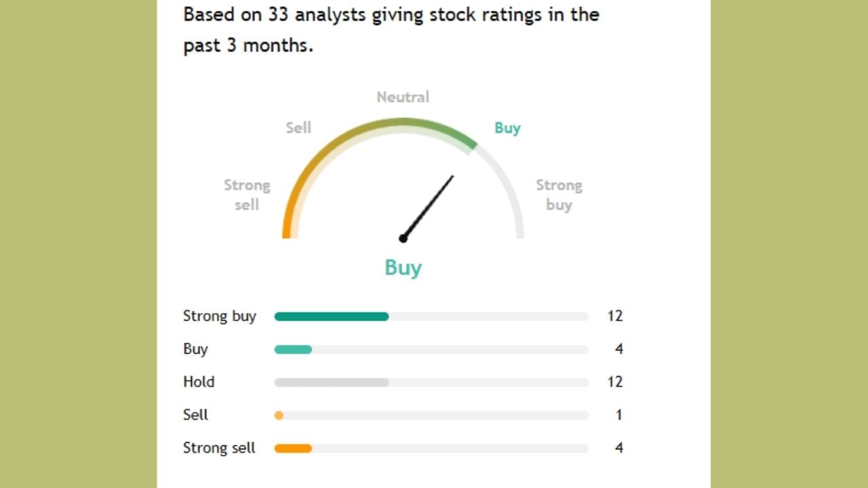Click the large Buy rating result text
This screenshot has height=488, width=868.
403,268
